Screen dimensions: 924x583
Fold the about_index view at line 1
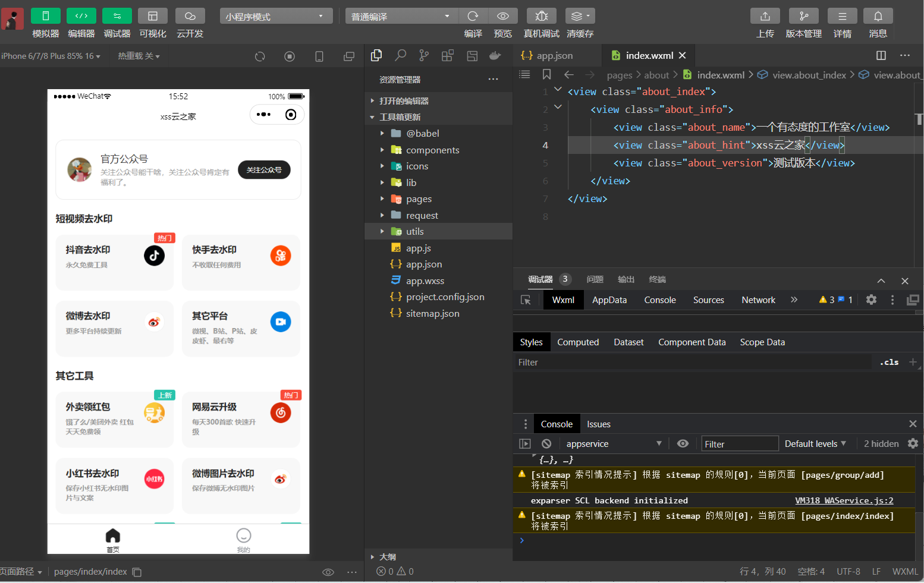pyautogui.click(x=558, y=90)
